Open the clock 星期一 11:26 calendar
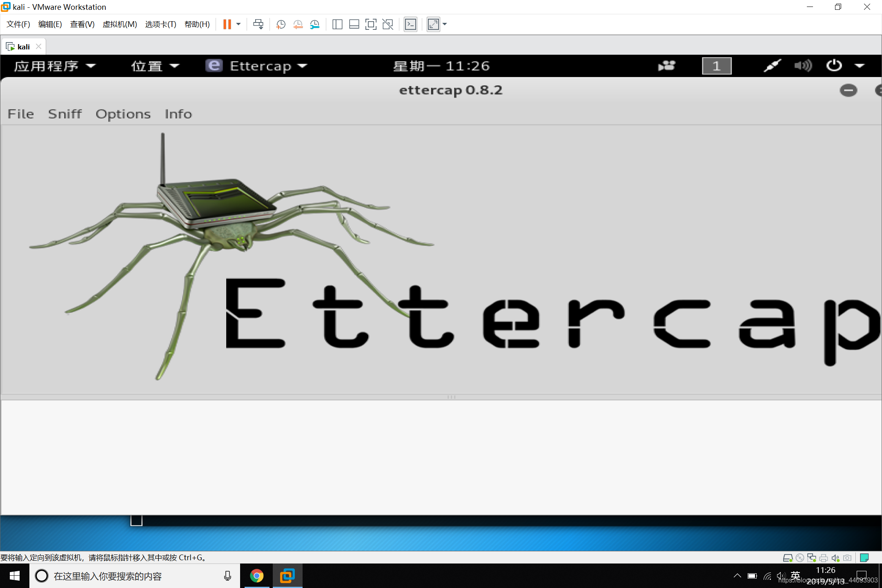Viewport: 882px width, 588px height. point(441,66)
